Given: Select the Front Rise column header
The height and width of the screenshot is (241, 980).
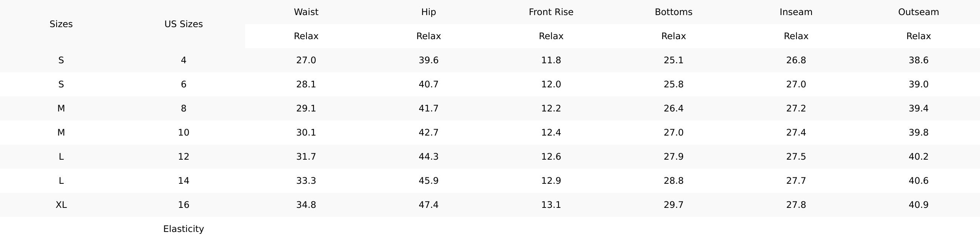Looking at the screenshot, I should click(x=551, y=12).
